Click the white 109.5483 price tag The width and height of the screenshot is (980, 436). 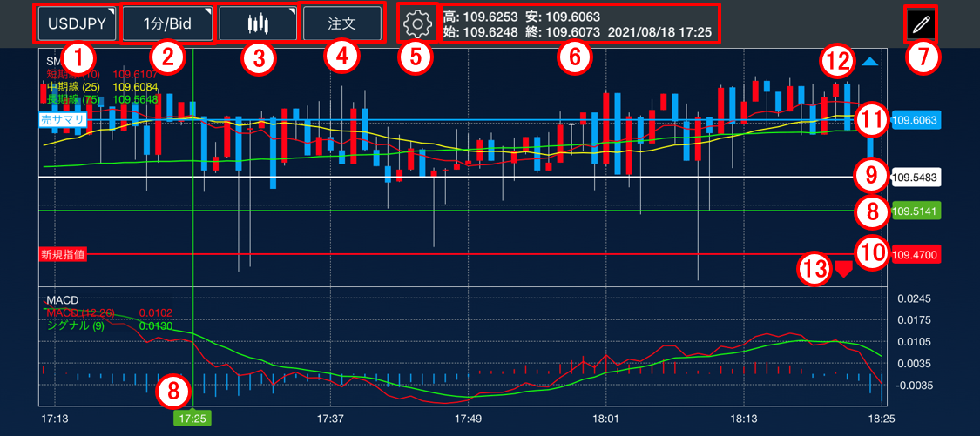916,178
